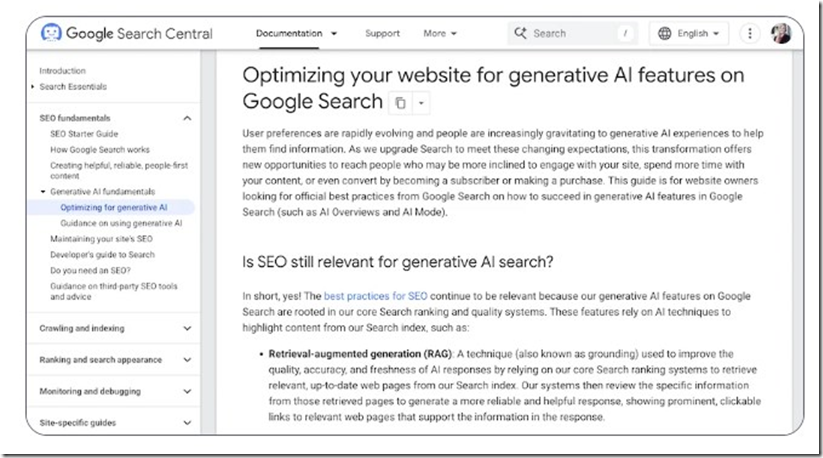The height and width of the screenshot is (458, 823).
Task: Click into the Search input field
Action: (x=572, y=33)
